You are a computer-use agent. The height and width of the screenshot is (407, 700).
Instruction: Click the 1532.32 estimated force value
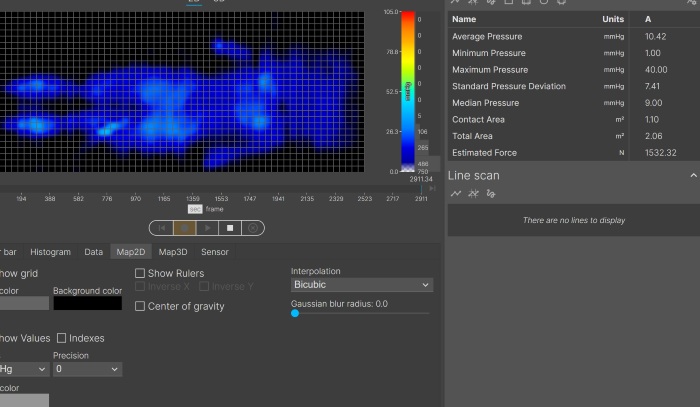[x=660, y=153]
